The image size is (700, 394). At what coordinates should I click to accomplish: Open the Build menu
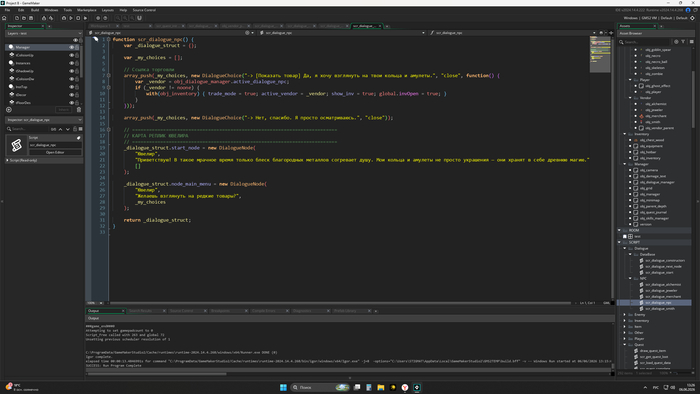coord(35,10)
